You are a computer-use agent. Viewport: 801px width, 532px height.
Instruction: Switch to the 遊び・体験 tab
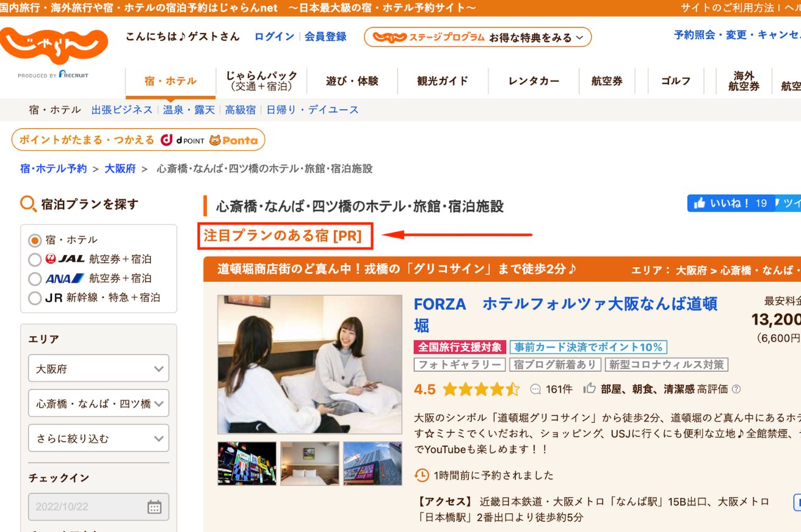pyautogui.click(x=352, y=79)
